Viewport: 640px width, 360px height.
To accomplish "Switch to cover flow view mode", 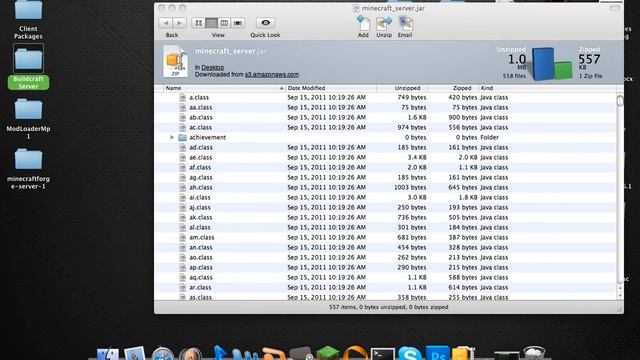I will point(238,23).
